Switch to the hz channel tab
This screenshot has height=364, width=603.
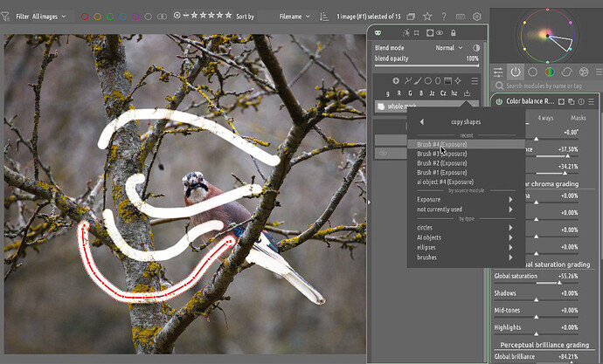point(454,93)
